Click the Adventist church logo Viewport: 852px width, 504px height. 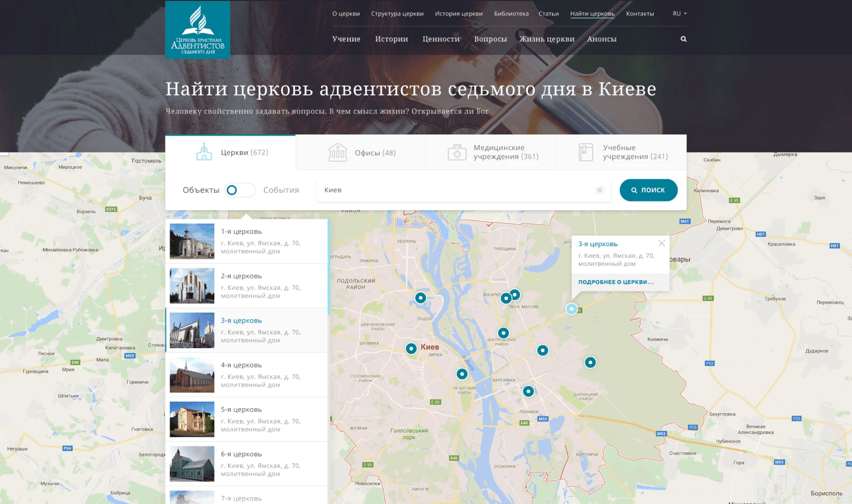pyautogui.click(x=197, y=30)
